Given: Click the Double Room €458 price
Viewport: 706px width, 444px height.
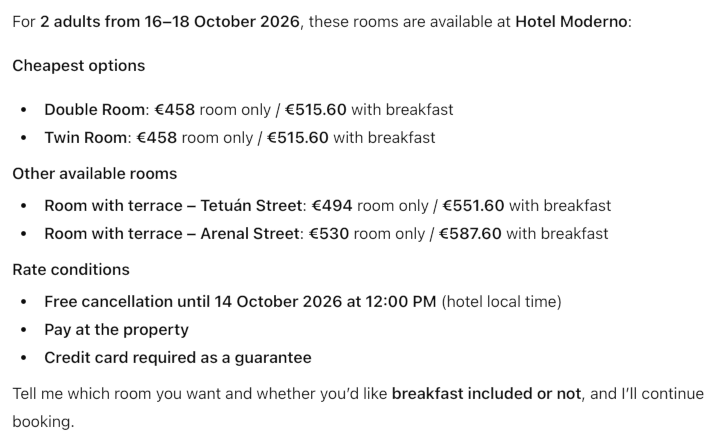Looking at the screenshot, I should 175,110.
